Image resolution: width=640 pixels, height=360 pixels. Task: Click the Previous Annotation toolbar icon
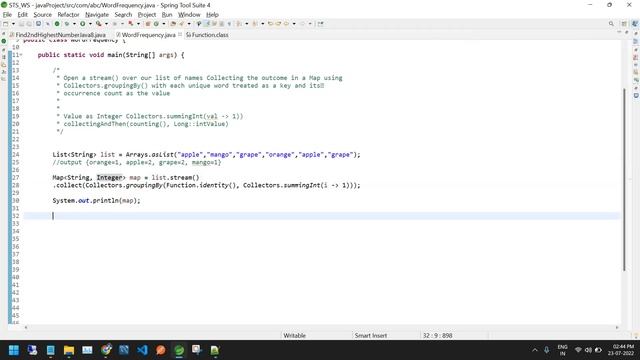[255, 24]
